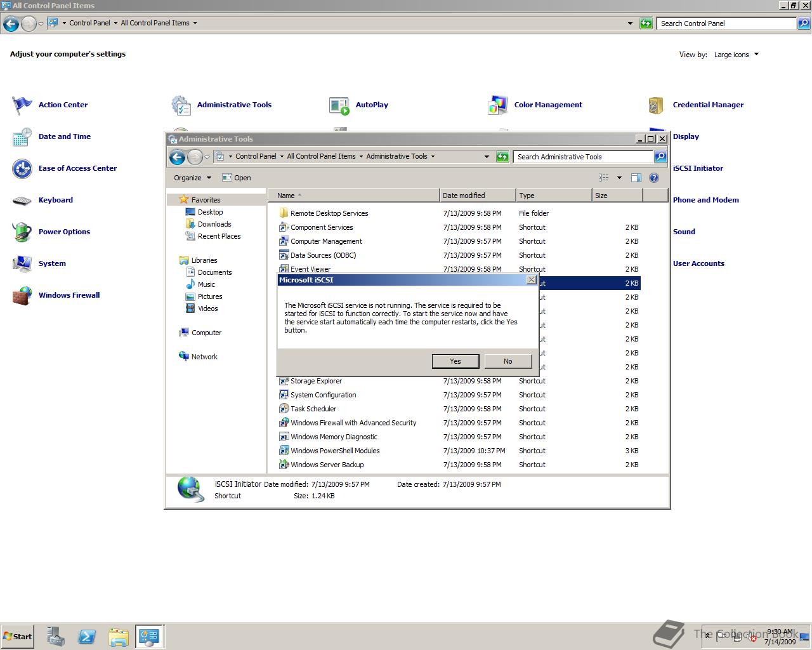The height and width of the screenshot is (650, 812).
Task: Click the Back button in Administrative Tools window
Action: [x=178, y=157]
